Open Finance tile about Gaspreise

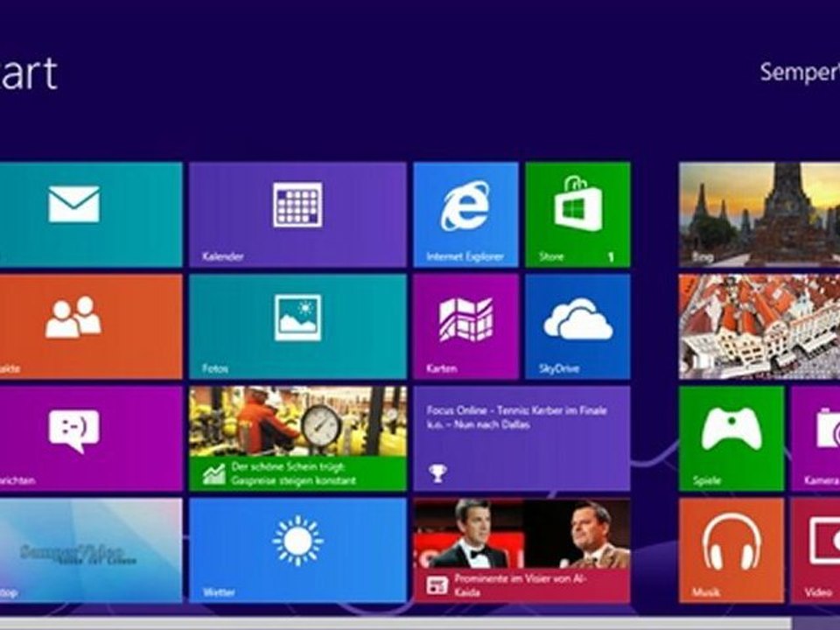pyautogui.click(x=297, y=438)
